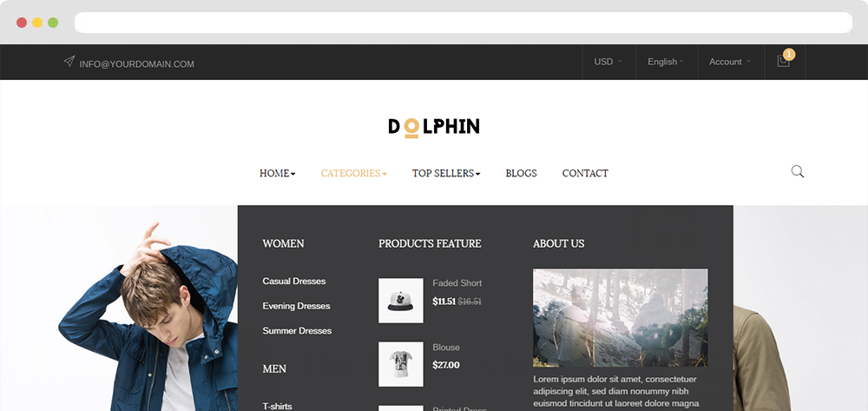
Task: Click the Products Feature heading
Action: pyautogui.click(x=431, y=243)
